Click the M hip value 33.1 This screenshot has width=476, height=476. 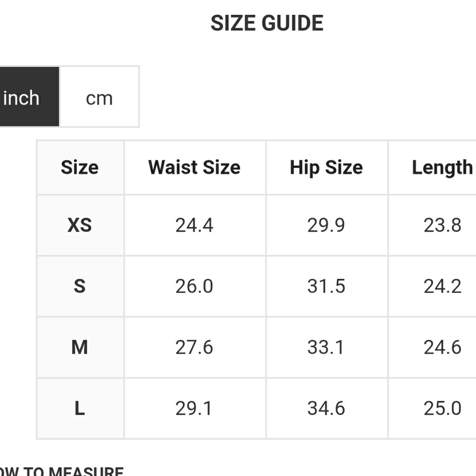pos(326,347)
